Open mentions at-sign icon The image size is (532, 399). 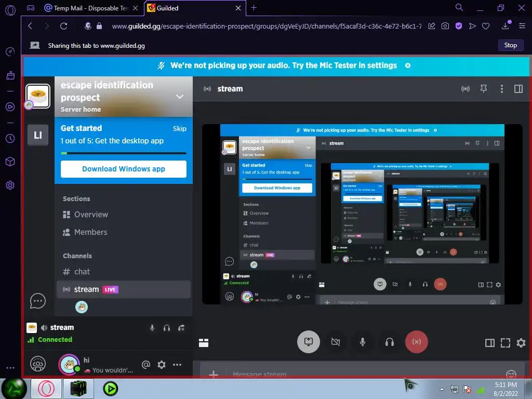[146, 365]
